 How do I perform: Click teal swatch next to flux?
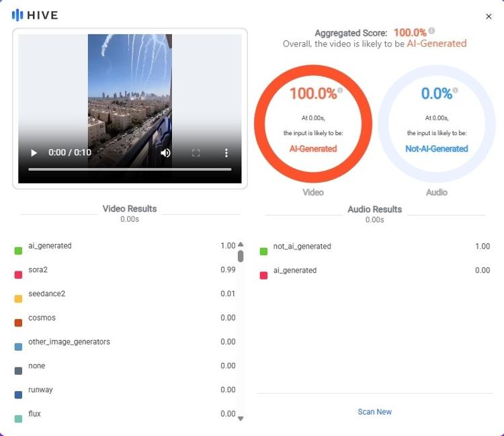[x=18, y=419]
